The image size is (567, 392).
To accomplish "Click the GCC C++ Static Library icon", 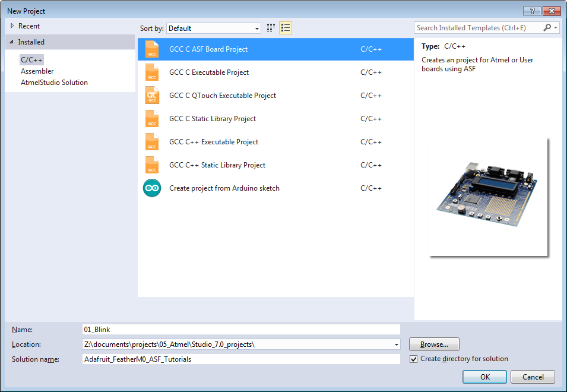I will [x=152, y=165].
